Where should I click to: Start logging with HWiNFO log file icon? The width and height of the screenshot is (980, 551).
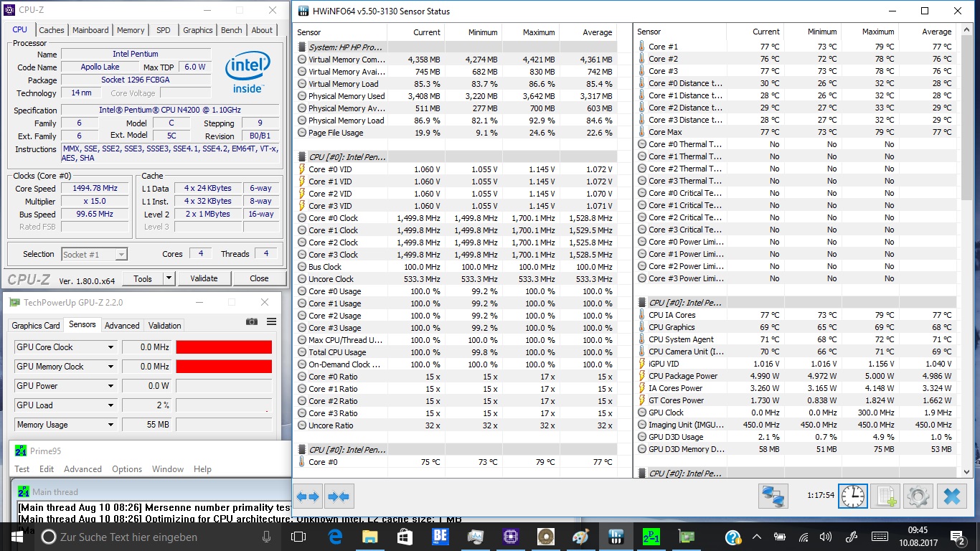[885, 496]
